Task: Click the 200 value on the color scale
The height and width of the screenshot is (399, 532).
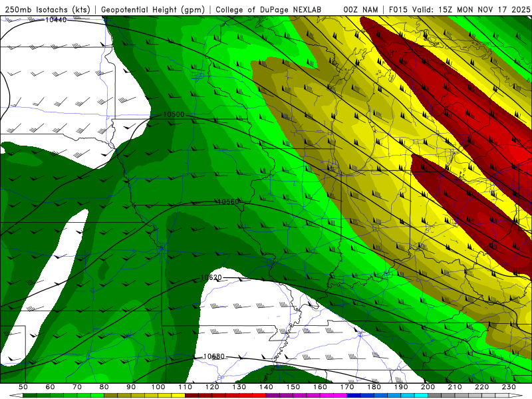Action: 428,387
